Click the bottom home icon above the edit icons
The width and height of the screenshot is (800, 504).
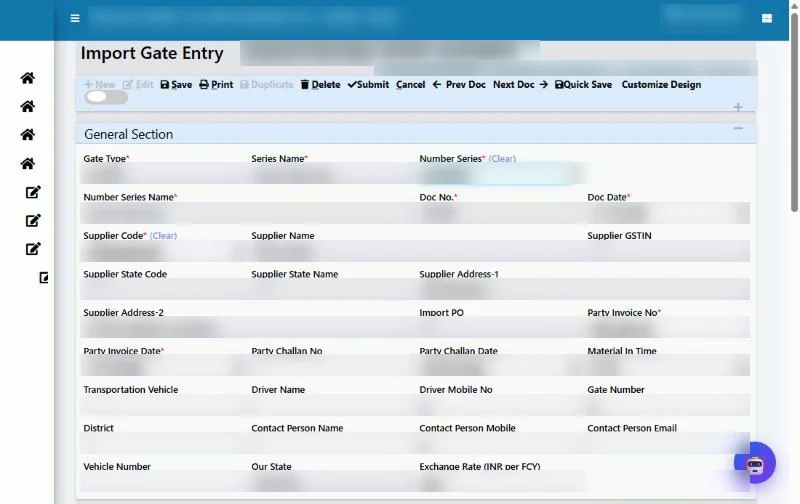(28, 164)
